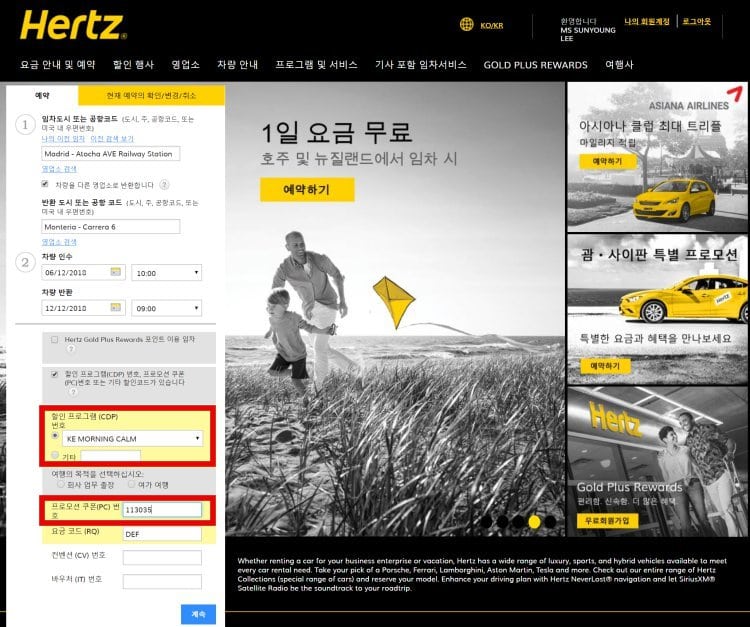Viewport: 750px width, 627px height.
Task: Select the 기타 CDP radio button
Action: [55, 455]
